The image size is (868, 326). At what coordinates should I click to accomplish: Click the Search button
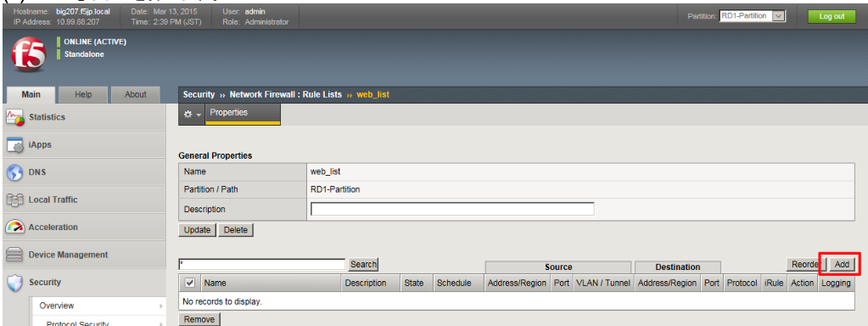[x=364, y=265]
